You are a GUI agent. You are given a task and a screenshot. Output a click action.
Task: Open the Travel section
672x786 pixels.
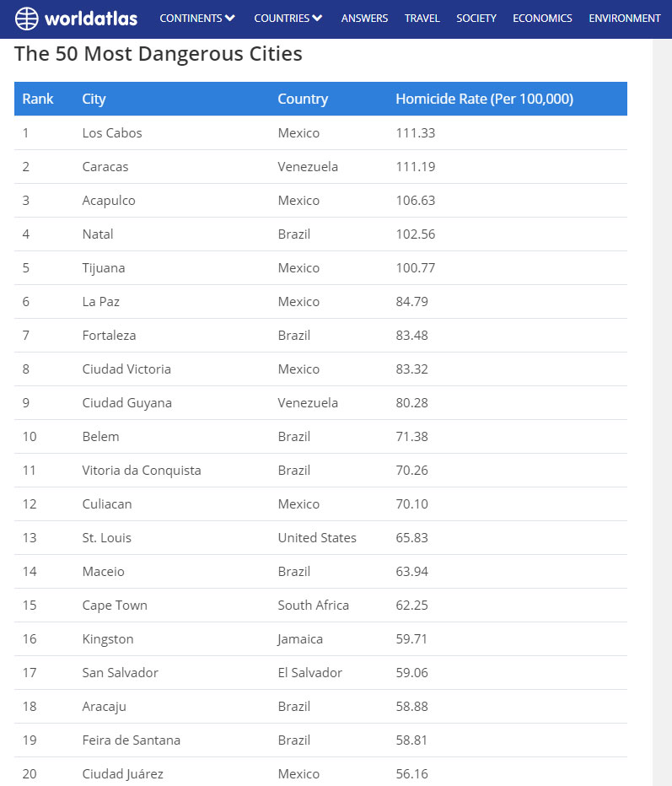(422, 19)
